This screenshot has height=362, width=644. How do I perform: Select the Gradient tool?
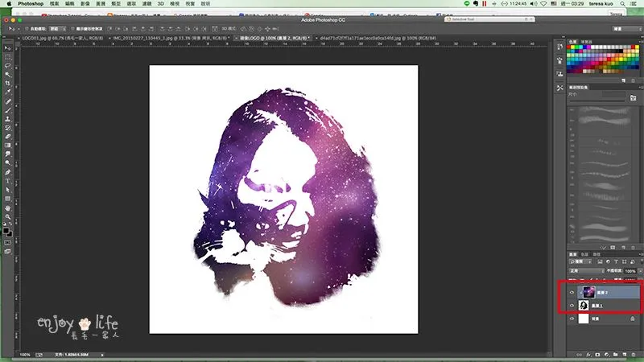click(7, 146)
